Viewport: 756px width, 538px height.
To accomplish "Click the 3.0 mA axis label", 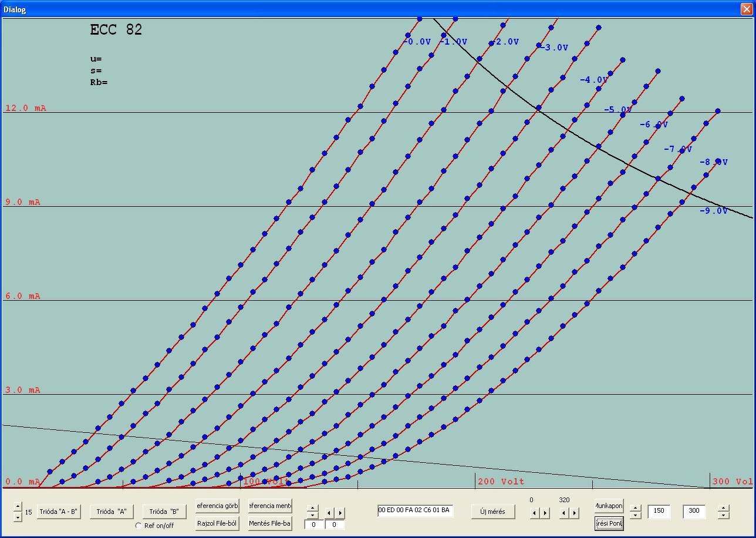I will [x=23, y=390].
